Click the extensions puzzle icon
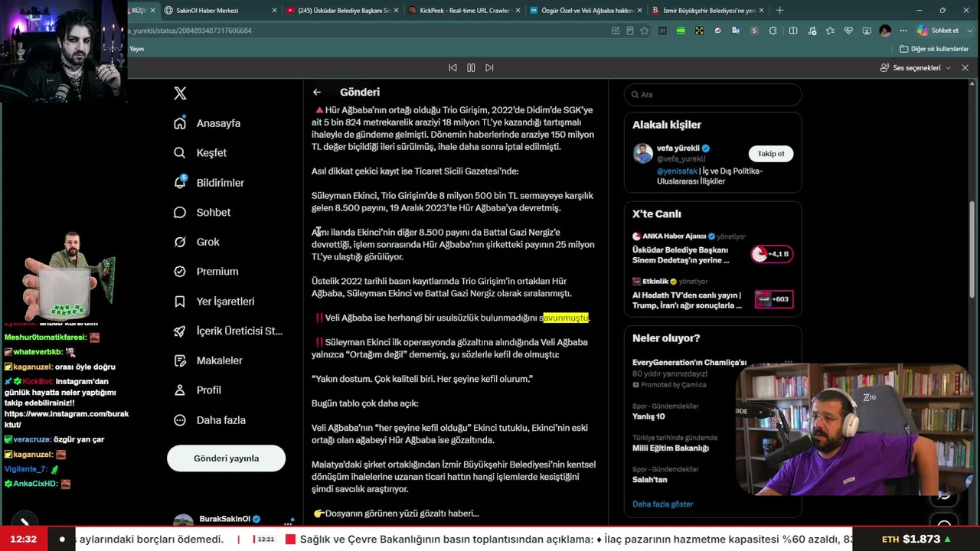The width and height of the screenshot is (980, 551). [x=773, y=31]
